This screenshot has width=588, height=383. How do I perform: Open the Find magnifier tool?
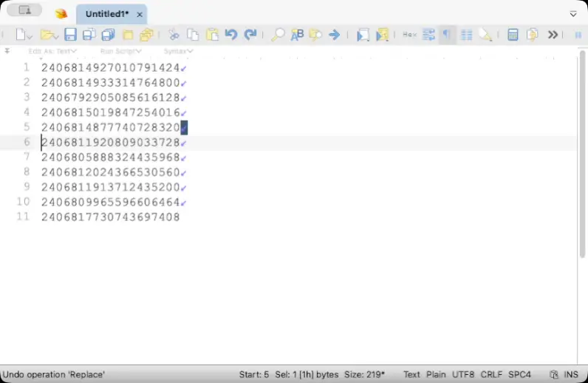278,35
